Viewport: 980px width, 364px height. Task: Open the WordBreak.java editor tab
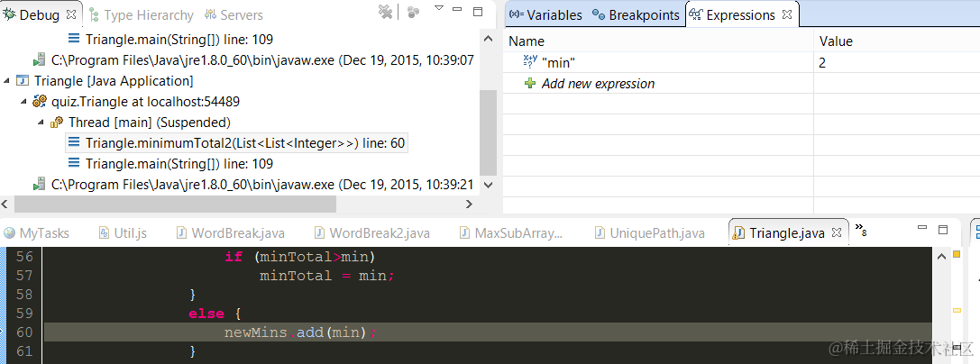tap(231, 233)
